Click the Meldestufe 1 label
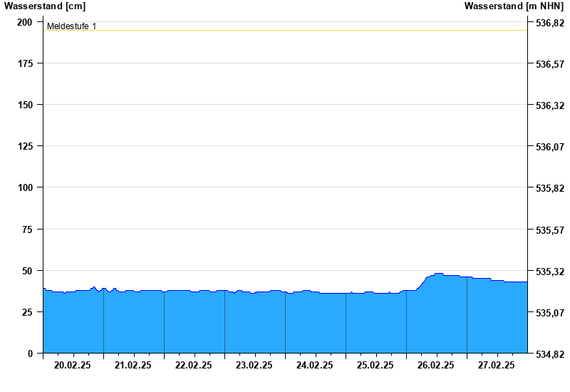 click(x=71, y=26)
